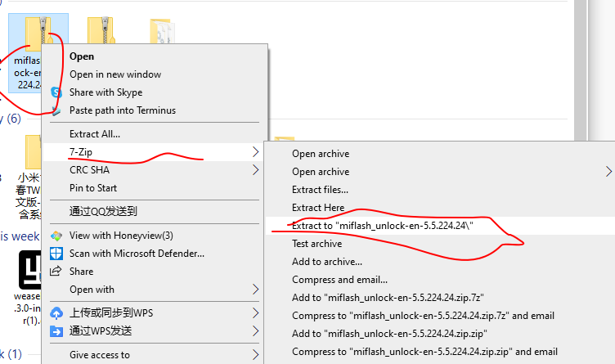Expand the Give access to submenu arrow
This screenshot has height=364, width=615.
coord(256,355)
